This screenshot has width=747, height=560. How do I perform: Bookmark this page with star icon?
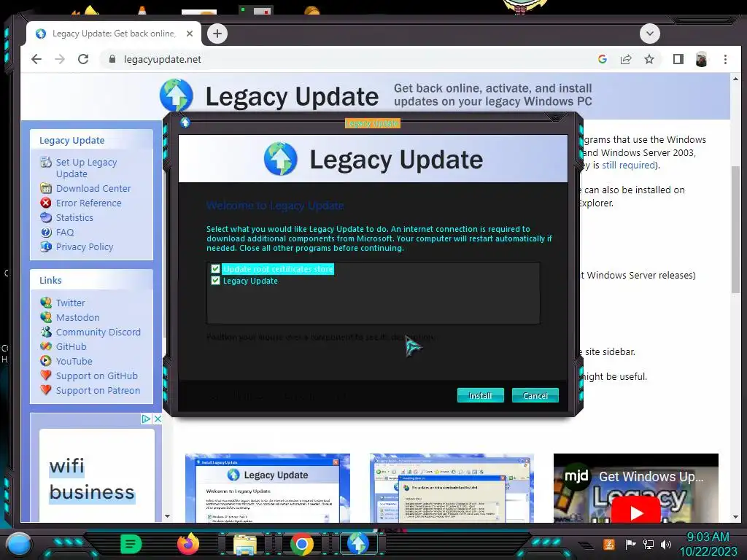coord(649,59)
